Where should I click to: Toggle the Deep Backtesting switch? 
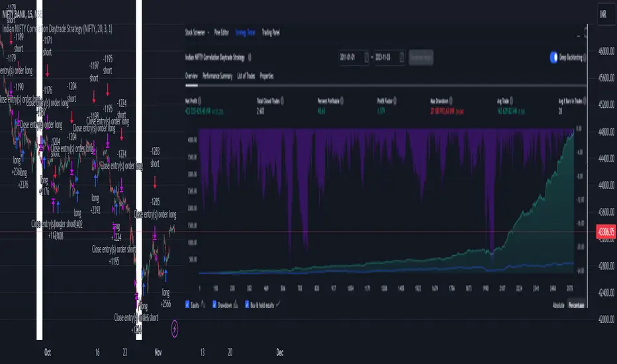click(553, 58)
